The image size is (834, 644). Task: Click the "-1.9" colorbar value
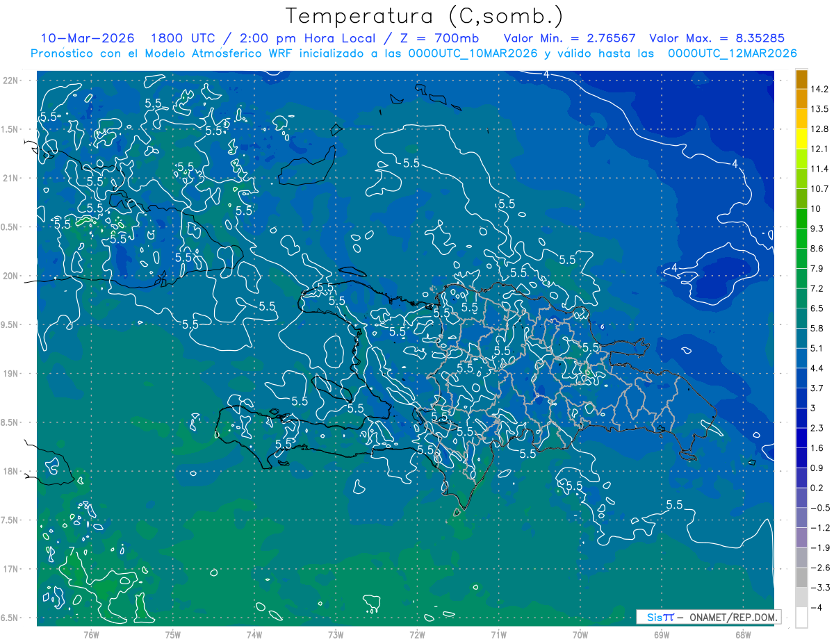(820, 548)
